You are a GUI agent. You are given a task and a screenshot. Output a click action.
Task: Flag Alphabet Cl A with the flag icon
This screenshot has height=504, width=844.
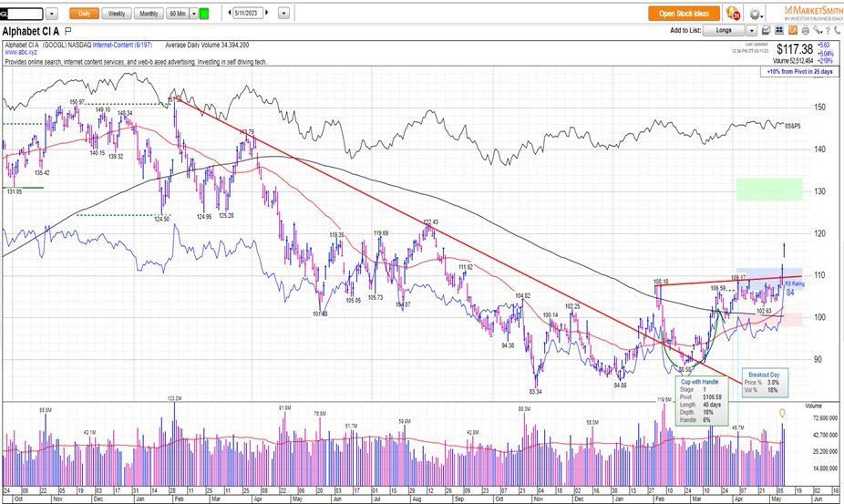click(67, 31)
